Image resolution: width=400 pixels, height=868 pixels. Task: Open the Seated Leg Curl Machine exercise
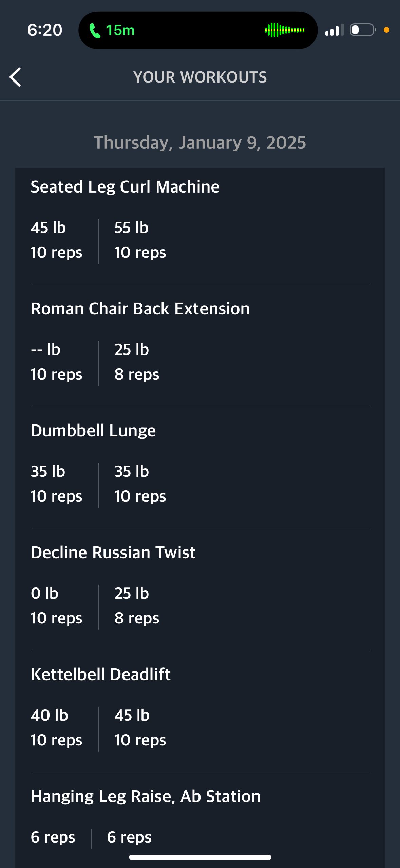click(125, 187)
